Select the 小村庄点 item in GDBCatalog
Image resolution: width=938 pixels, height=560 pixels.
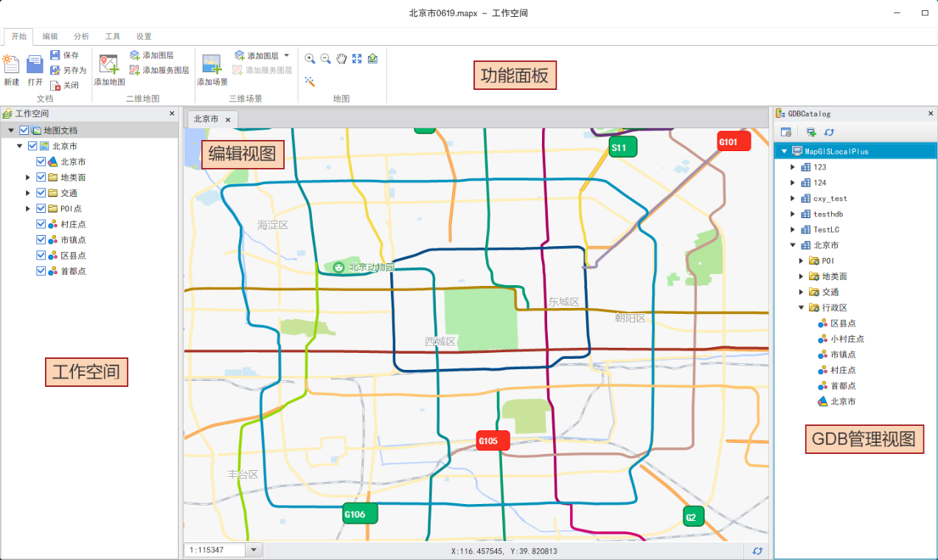coord(847,339)
